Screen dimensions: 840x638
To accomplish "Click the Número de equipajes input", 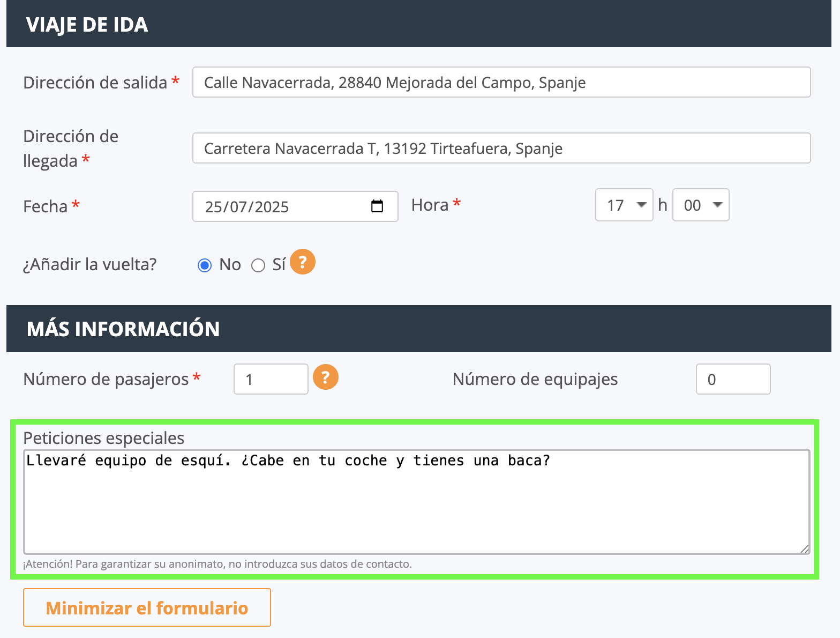I will 733,379.
